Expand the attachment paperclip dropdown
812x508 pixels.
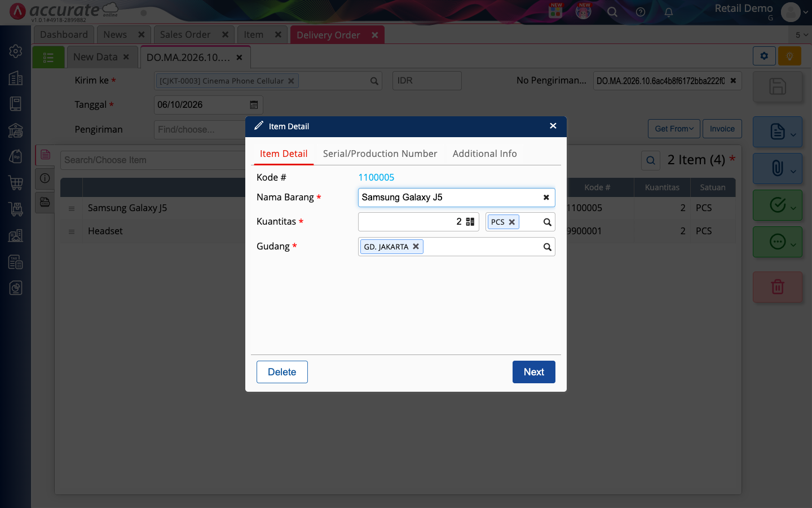[x=778, y=168]
